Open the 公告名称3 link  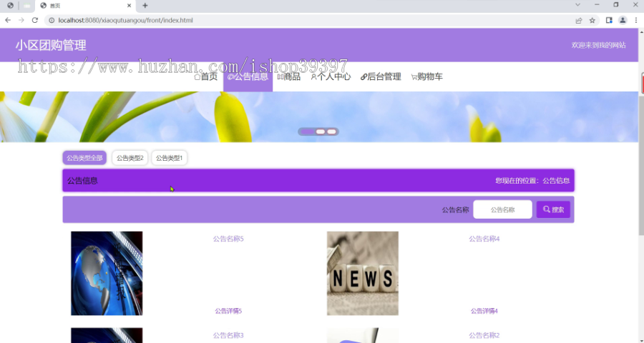click(x=228, y=335)
